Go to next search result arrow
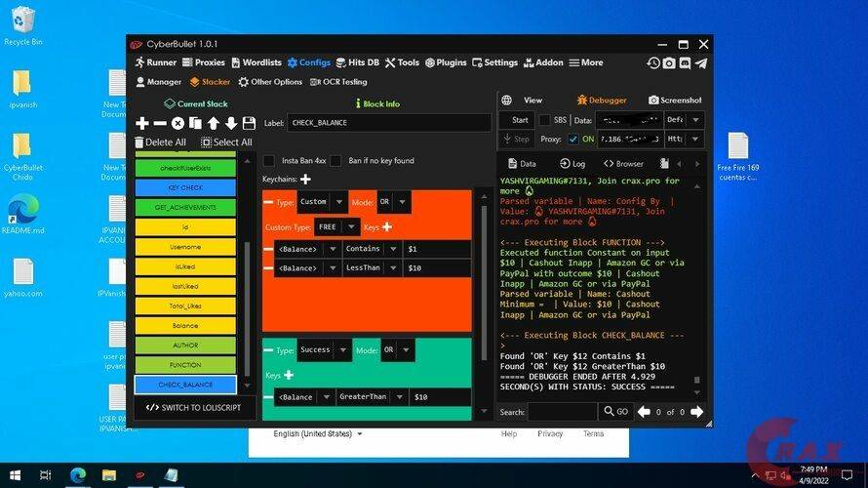Viewport: 868px width, 488px height. point(697,412)
